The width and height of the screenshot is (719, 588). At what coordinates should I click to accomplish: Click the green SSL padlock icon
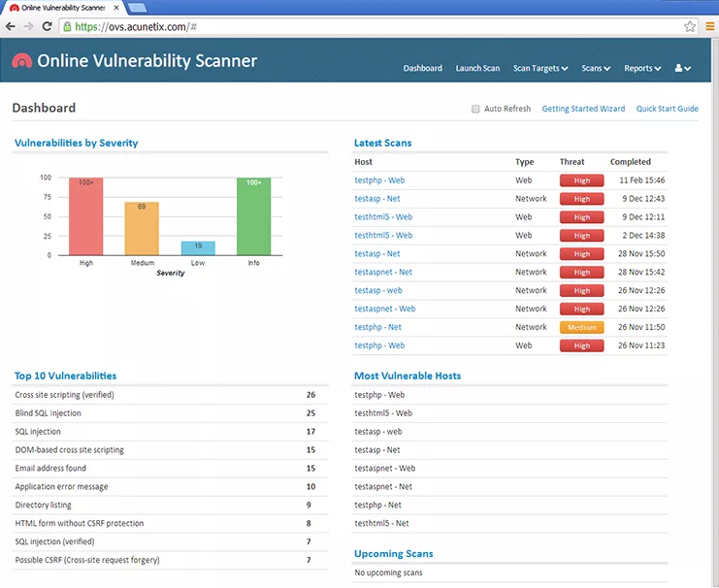pyautogui.click(x=67, y=26)
